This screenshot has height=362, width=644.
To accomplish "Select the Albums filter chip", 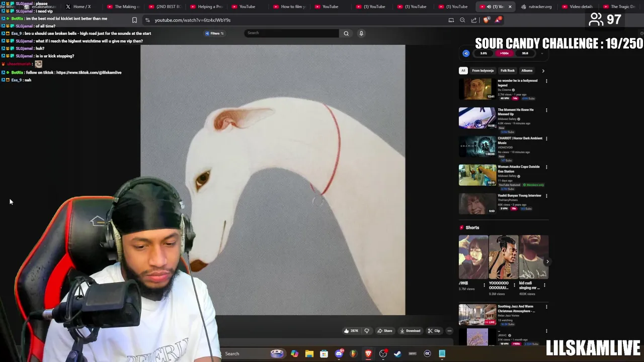I will 527,71.
